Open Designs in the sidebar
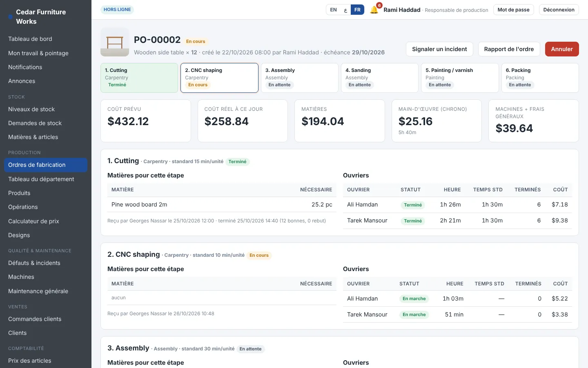 point(46,235)
